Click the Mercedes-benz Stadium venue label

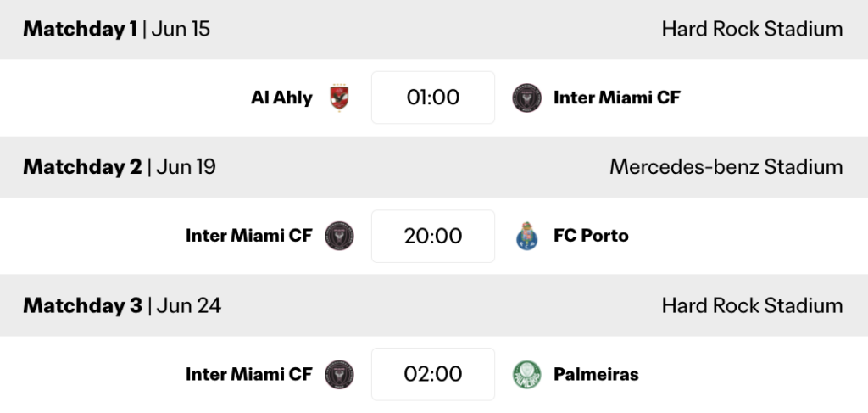click(726, 167)
